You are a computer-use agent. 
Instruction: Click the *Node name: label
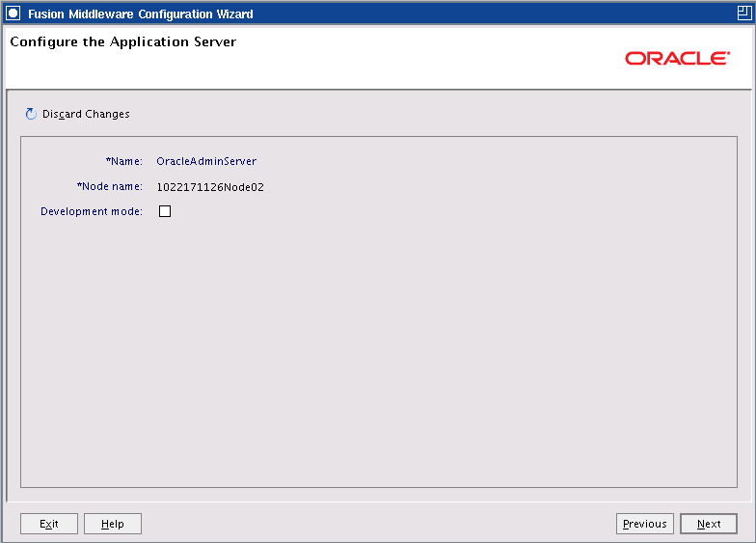tap(110, 186)
